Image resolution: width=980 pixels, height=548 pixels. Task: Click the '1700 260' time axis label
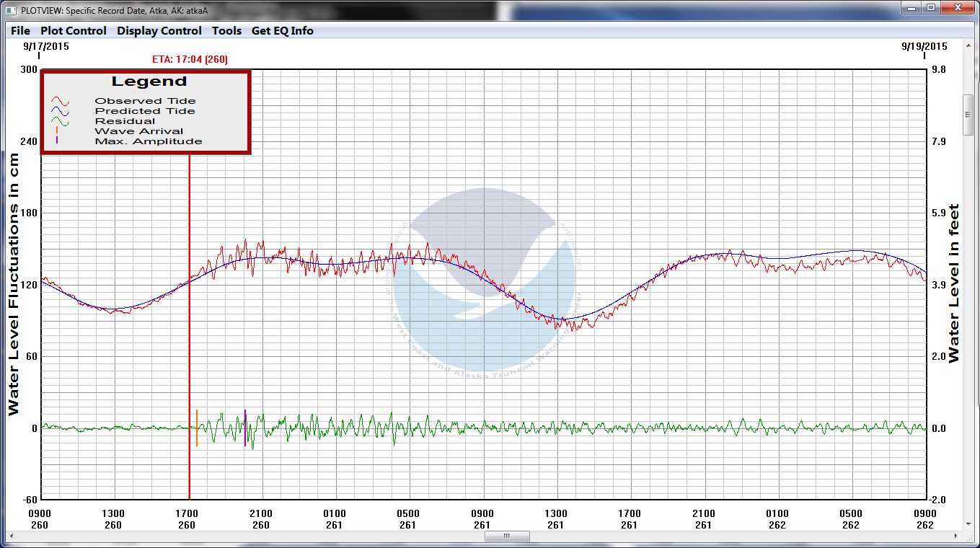(x=187, y=519)
